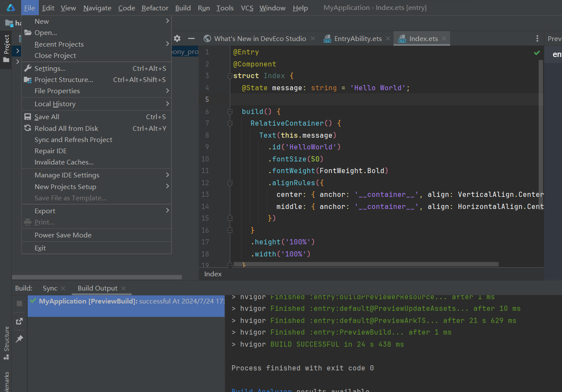The width and height of the screenshot is (562, 392).
Task: Choose Invalidate Caches... menu entry
Action: coord(96,162)
